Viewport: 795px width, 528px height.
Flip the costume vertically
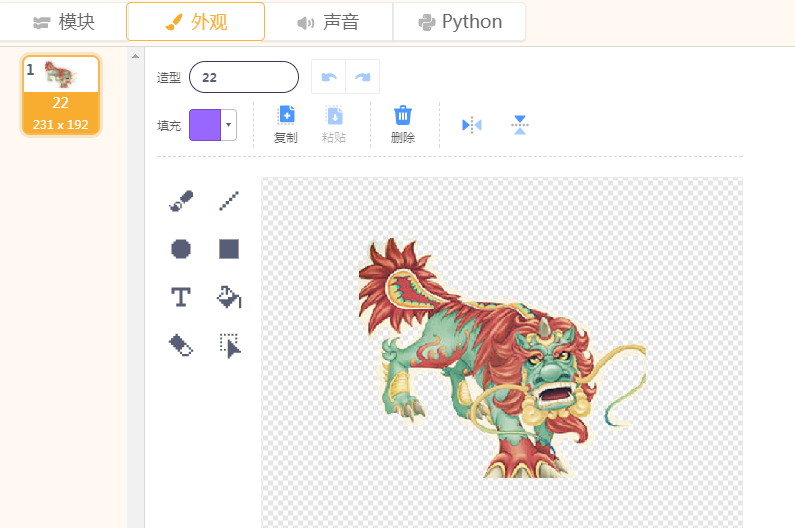[x=520, y=125]
